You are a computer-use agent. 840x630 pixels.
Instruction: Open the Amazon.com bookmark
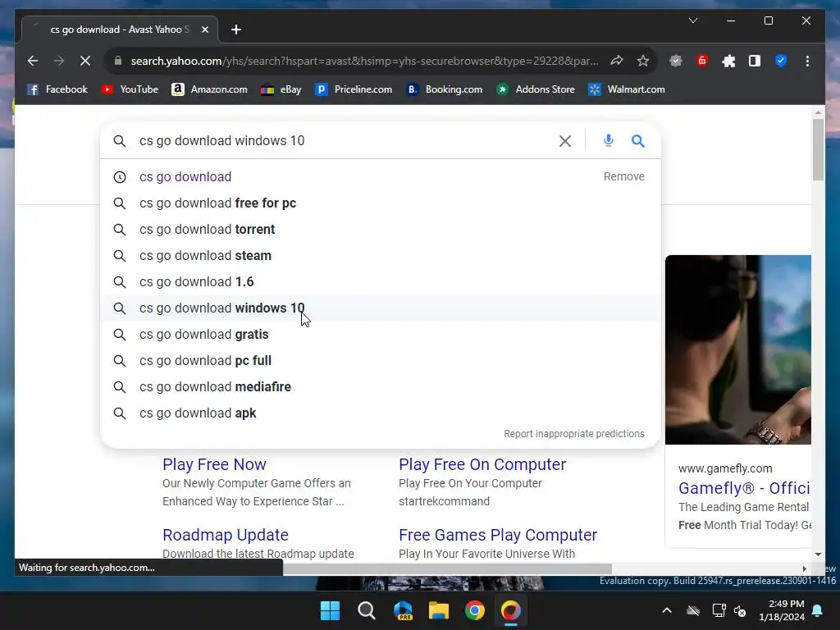tap(209, 89)
